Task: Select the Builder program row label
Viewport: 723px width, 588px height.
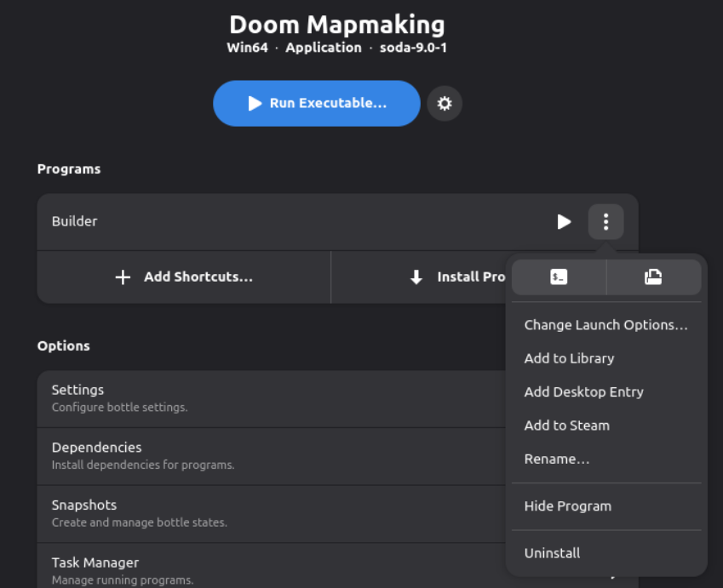Action: [75, 221]
